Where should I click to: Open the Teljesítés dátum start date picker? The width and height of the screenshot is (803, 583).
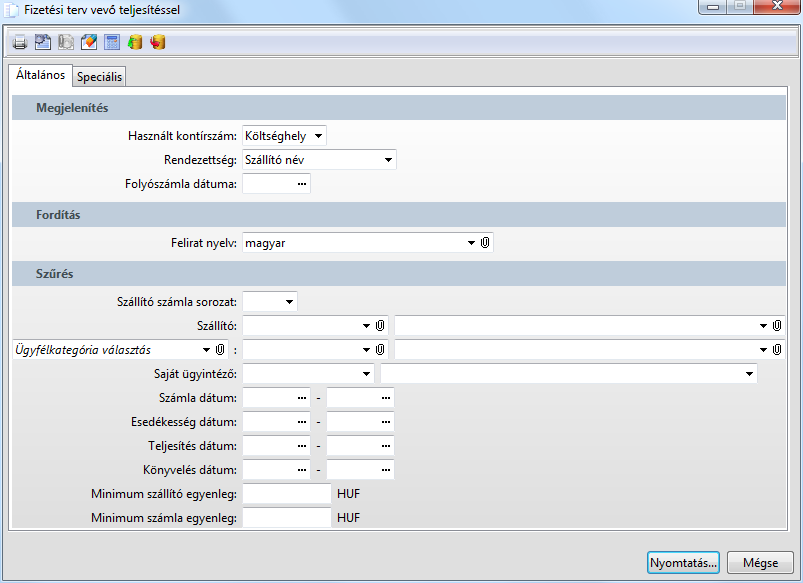click(302, 446)
